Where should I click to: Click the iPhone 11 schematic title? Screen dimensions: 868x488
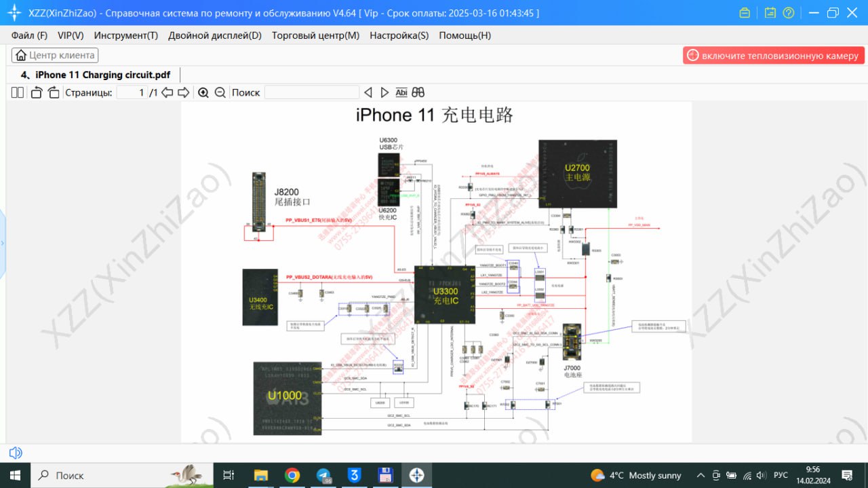click(x=435, y=115)
